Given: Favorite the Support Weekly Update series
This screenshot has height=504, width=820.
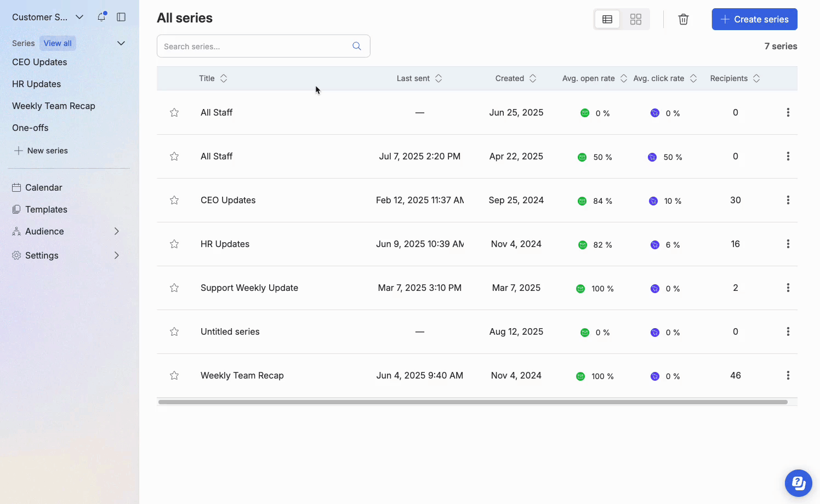Looking at the screenshot, I should 174,288.
